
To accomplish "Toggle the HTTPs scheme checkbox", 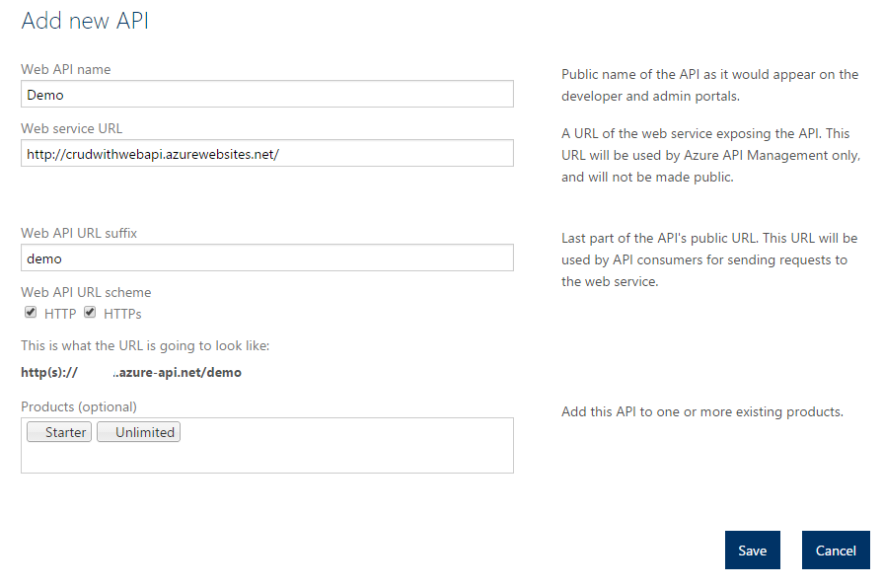I will click(x=90, y=313).
